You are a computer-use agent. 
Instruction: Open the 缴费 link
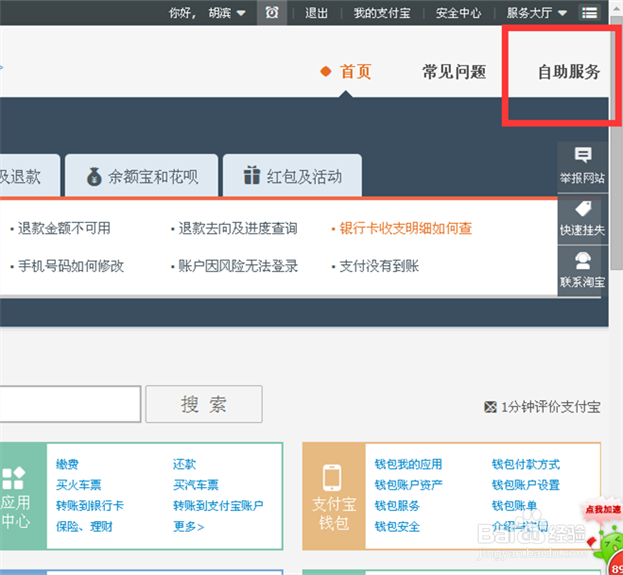(x=67, y=464)
